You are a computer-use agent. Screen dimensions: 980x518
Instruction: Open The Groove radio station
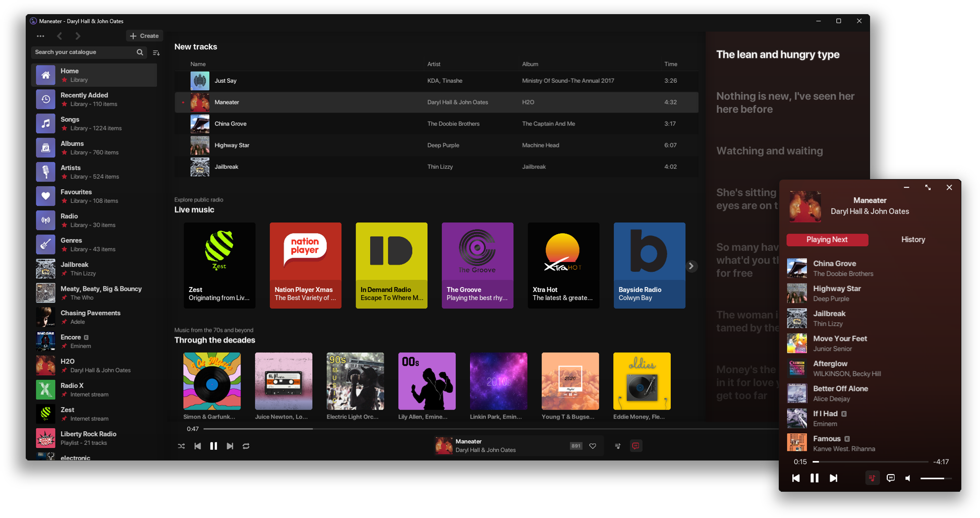[478, 265]
